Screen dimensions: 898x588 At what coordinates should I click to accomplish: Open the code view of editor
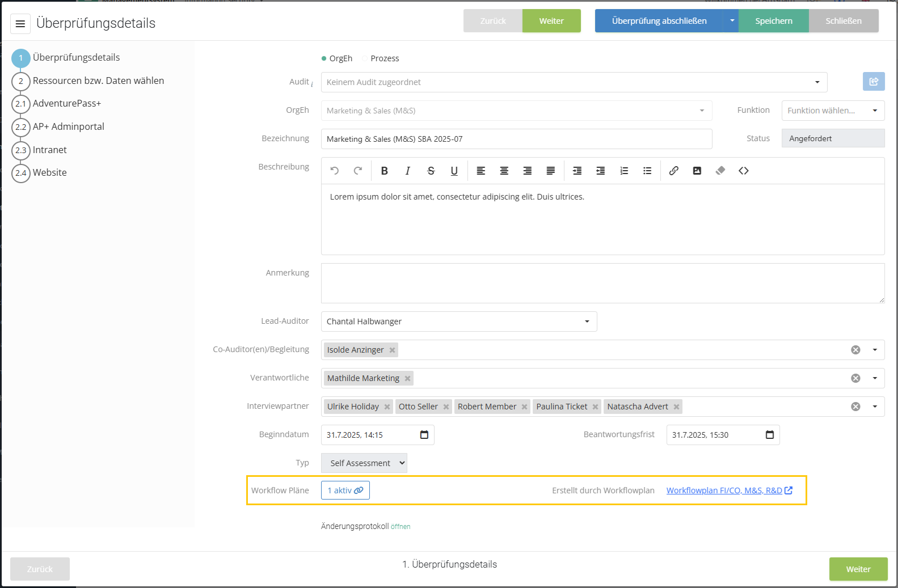point(743,171)
